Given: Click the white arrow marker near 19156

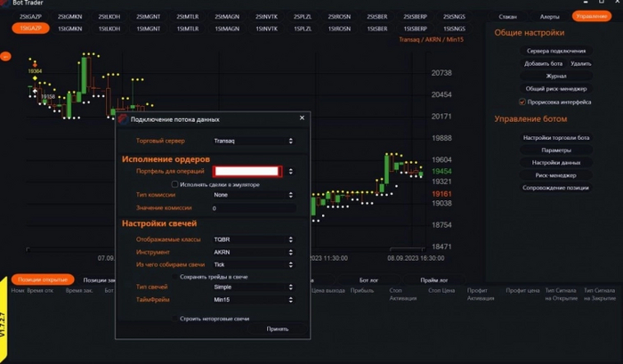Looking at the screenshot, I should click(35, 92).
